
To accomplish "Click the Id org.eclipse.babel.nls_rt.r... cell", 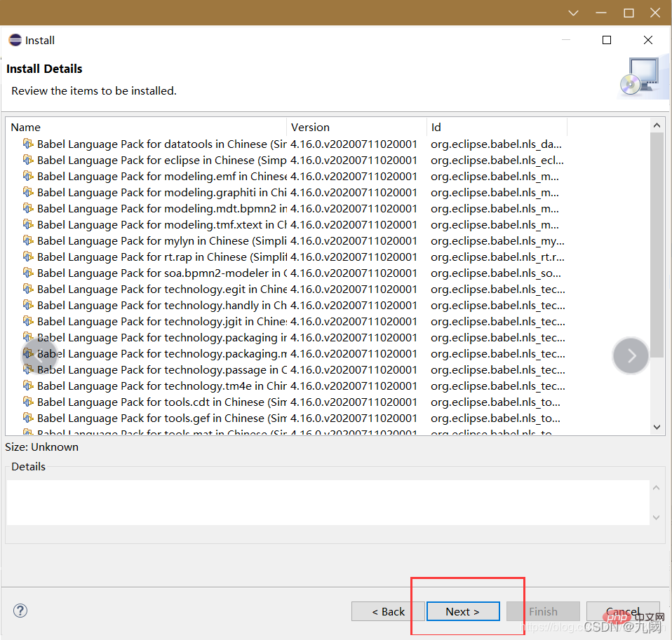I will (497, 257).
